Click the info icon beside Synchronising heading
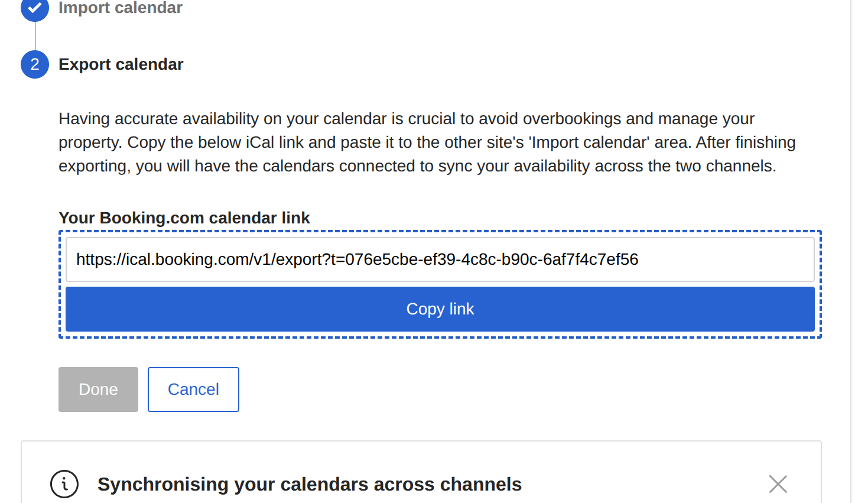 coord(64,484)
